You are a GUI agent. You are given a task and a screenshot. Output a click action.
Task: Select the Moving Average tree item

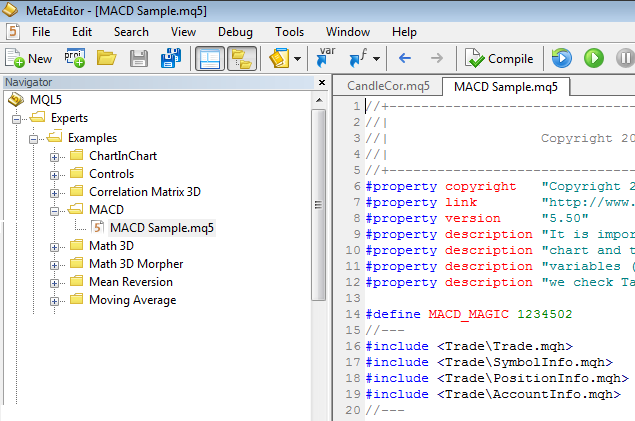pos(132,300)
